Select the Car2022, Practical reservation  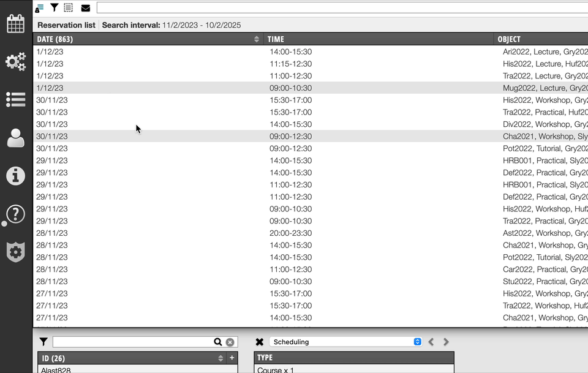tap(545, 269)
